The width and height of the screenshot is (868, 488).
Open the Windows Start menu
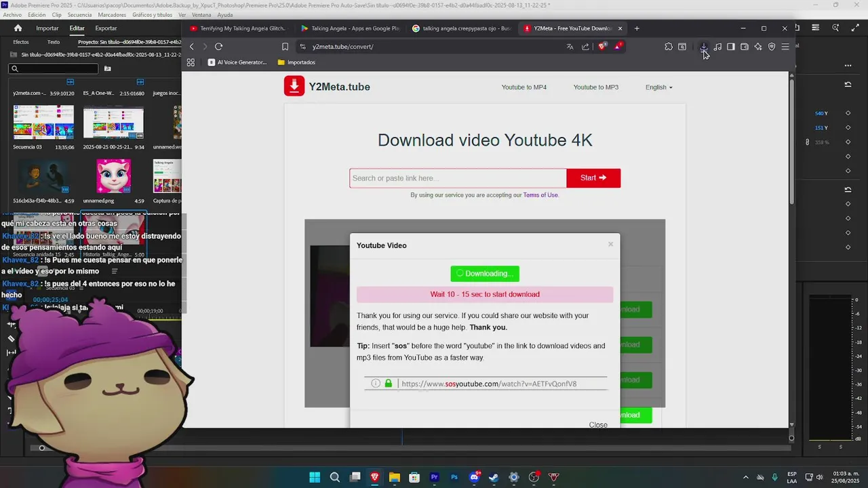tap(315, 477)
